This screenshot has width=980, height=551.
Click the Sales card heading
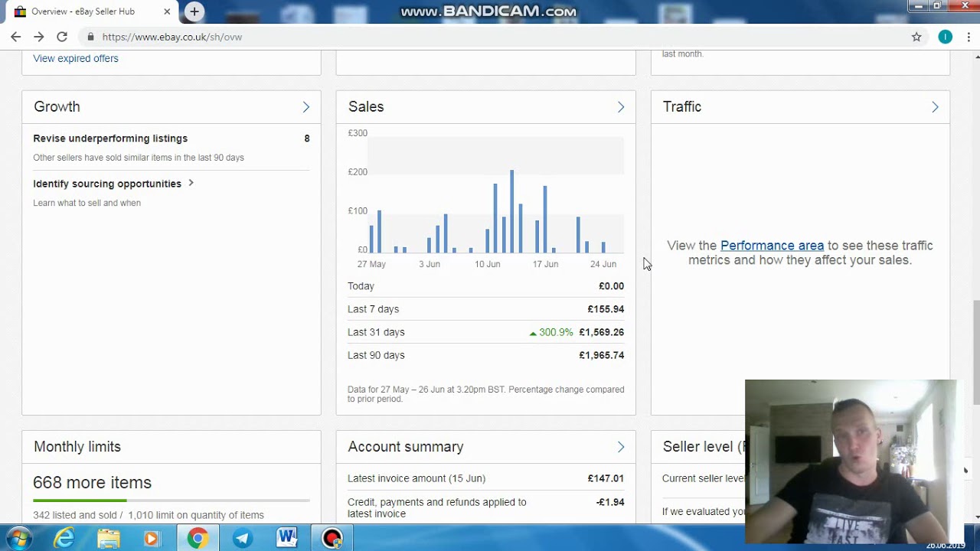(366, 106)
